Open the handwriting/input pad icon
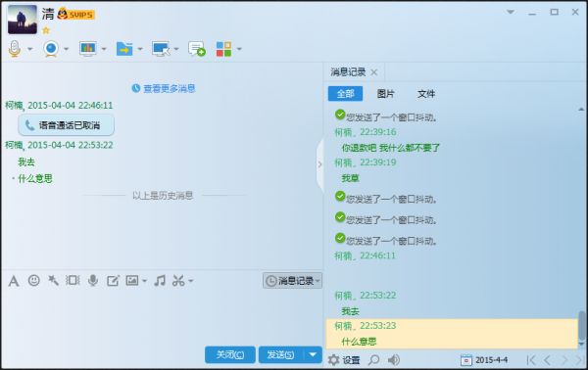Screen dimensions: 588x370 113,281
